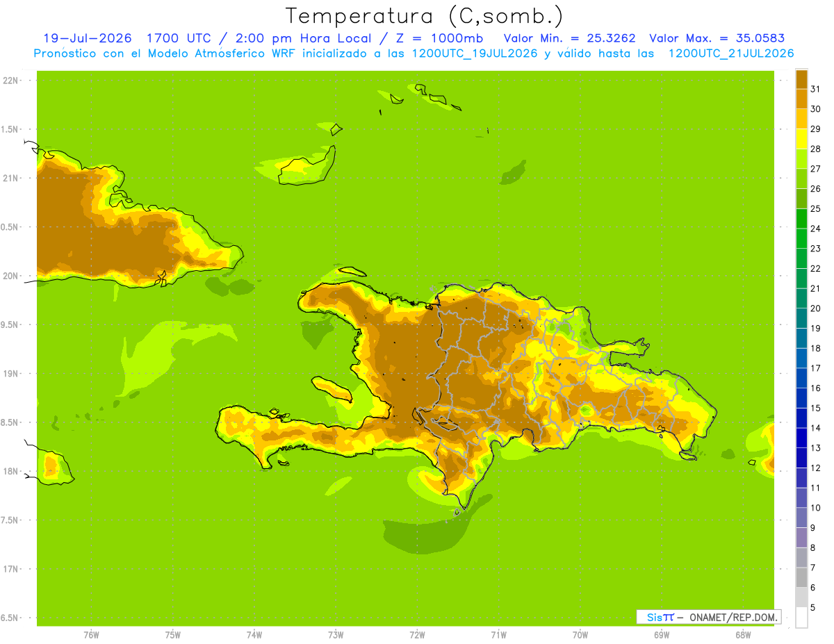
Task: Click the 'Valor Max. = 35.0583' readout
Action: point(717,38)
